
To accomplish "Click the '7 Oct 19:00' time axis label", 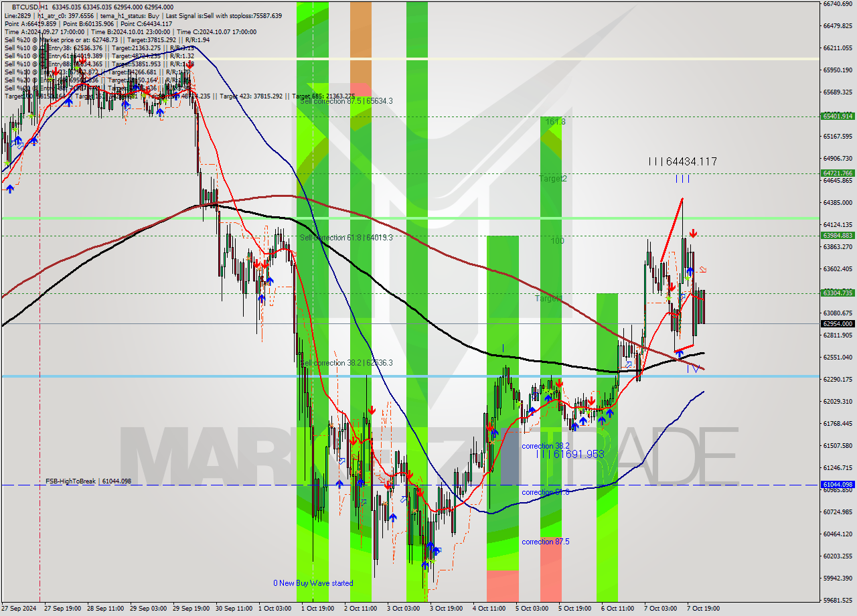I will (x=704, y=609).
